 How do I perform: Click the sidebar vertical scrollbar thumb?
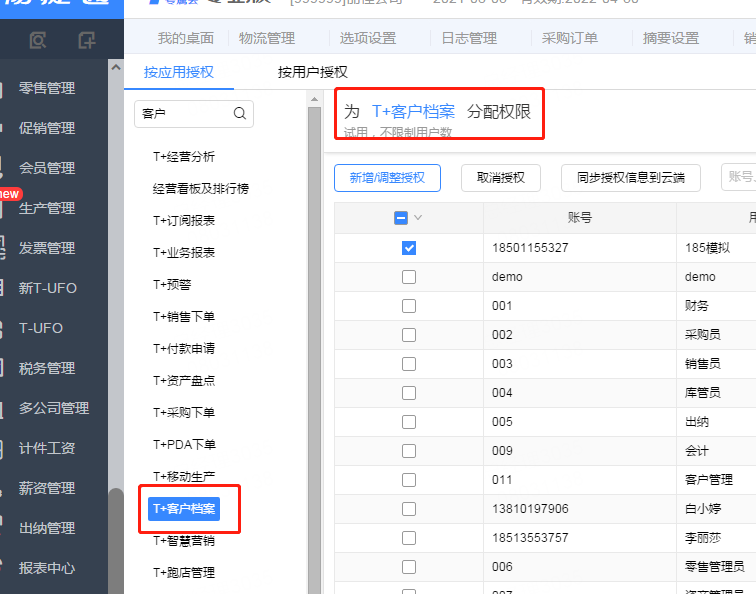pos(116,540)
